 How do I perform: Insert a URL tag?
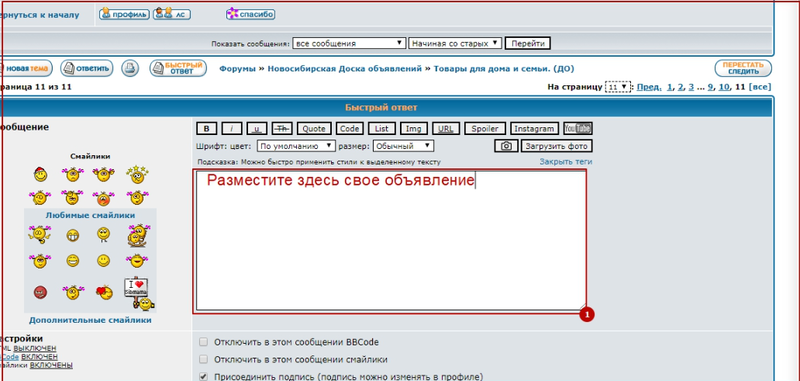[x=446, y=129]
